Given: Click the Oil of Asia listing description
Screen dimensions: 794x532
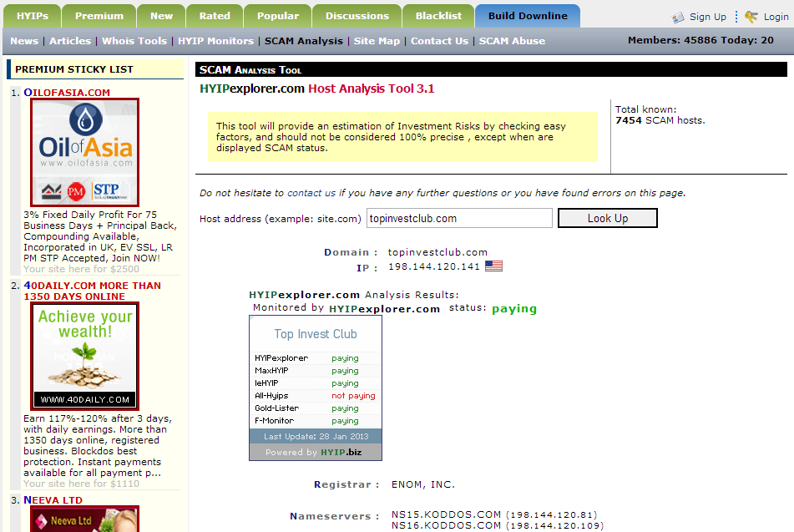Looking at the screenshot, I should 99,236.
